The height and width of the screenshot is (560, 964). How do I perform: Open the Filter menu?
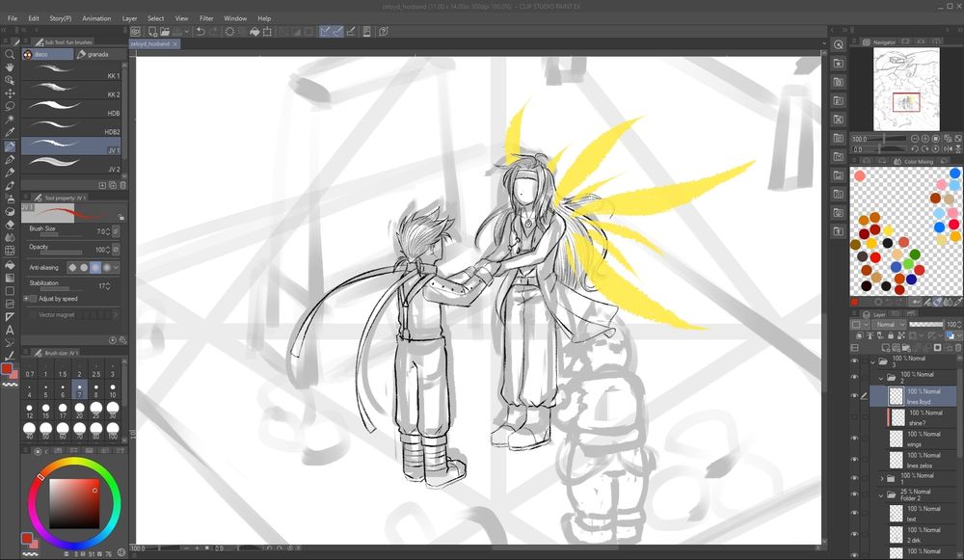(206, 18)
